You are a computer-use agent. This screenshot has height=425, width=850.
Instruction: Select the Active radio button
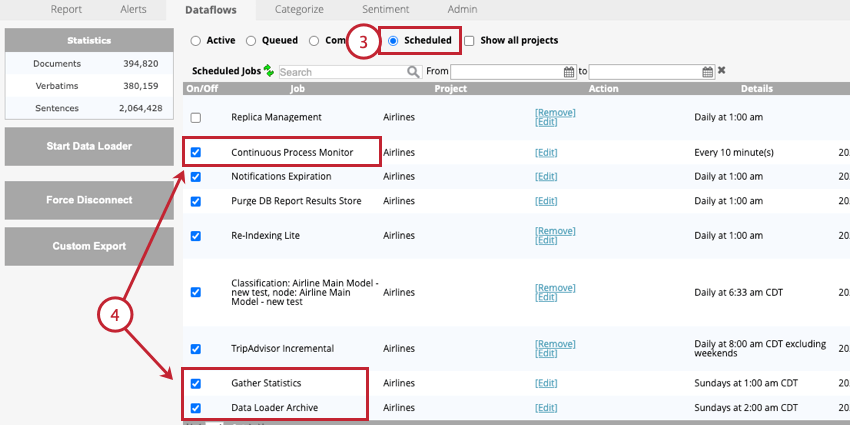[x=195, y=41]
